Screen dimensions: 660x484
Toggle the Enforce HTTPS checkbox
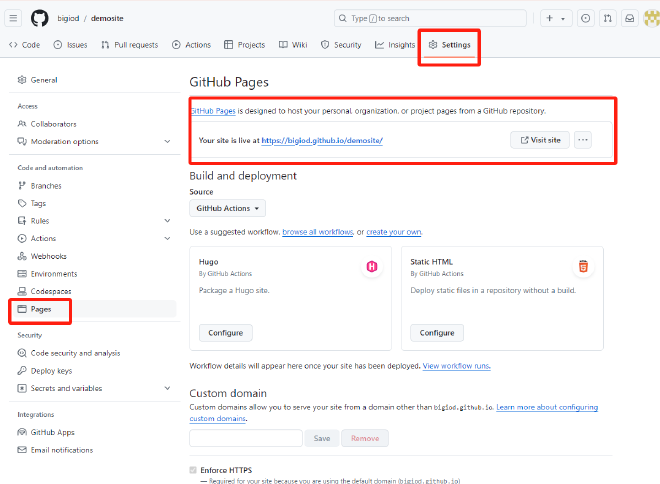tap(193, 470)
